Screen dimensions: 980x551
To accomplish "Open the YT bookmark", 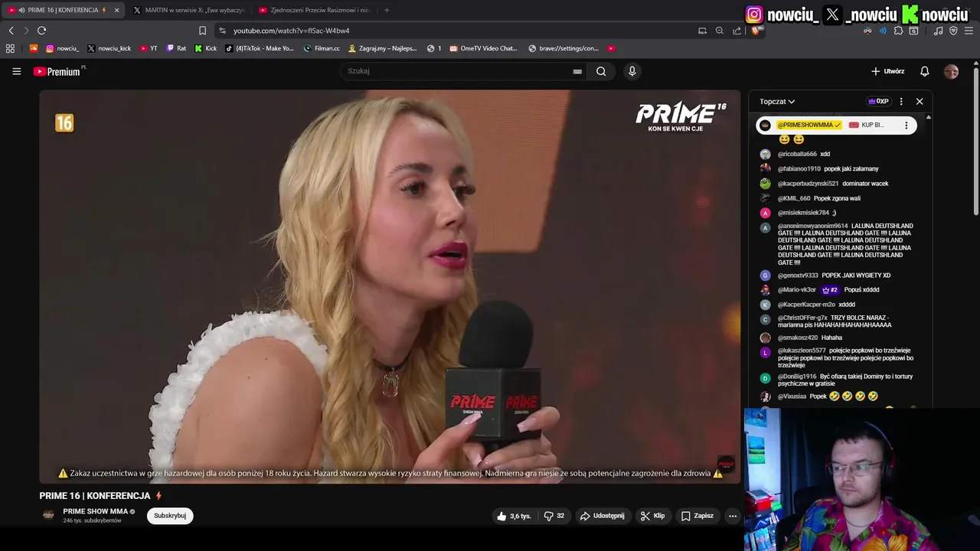I will 148,48.
